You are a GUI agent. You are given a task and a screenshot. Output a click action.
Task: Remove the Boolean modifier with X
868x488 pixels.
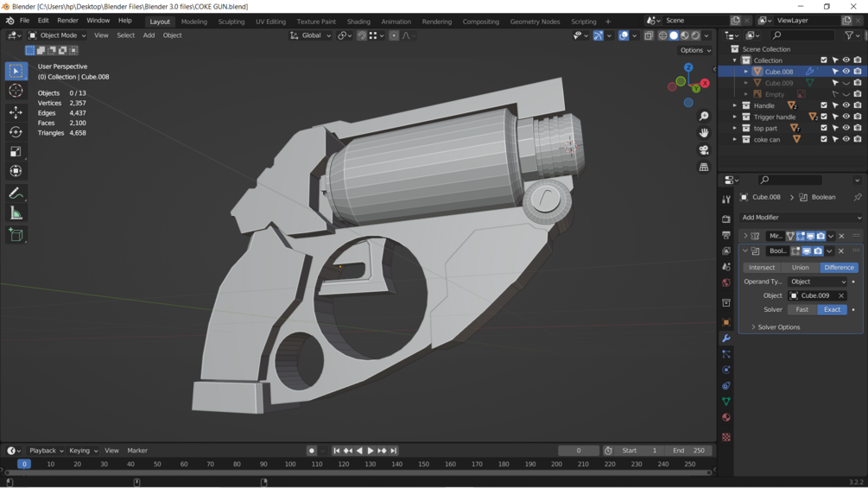tap(841, 251)
